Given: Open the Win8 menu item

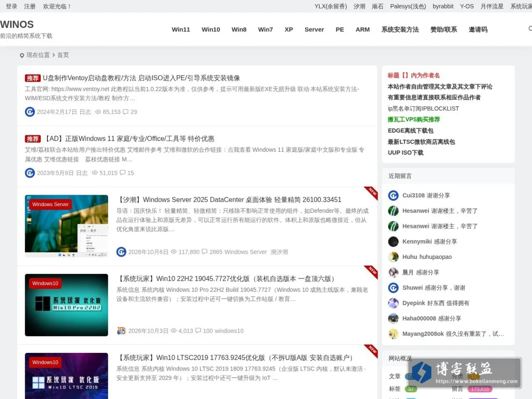Looking at the screenshot, I should point(239,29).
